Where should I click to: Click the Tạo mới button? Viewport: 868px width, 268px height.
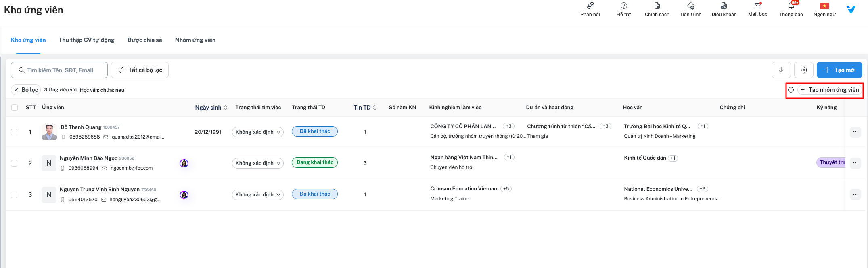(839, 70)
